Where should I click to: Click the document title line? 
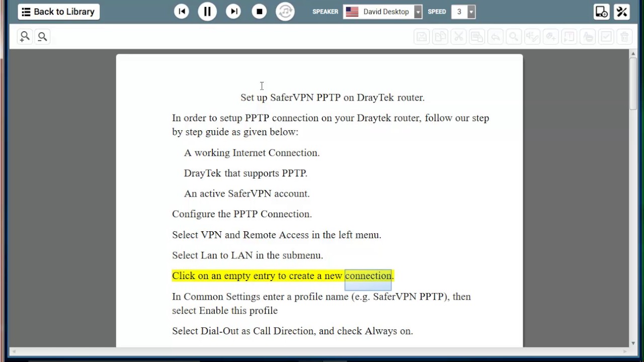coord(333,98)
